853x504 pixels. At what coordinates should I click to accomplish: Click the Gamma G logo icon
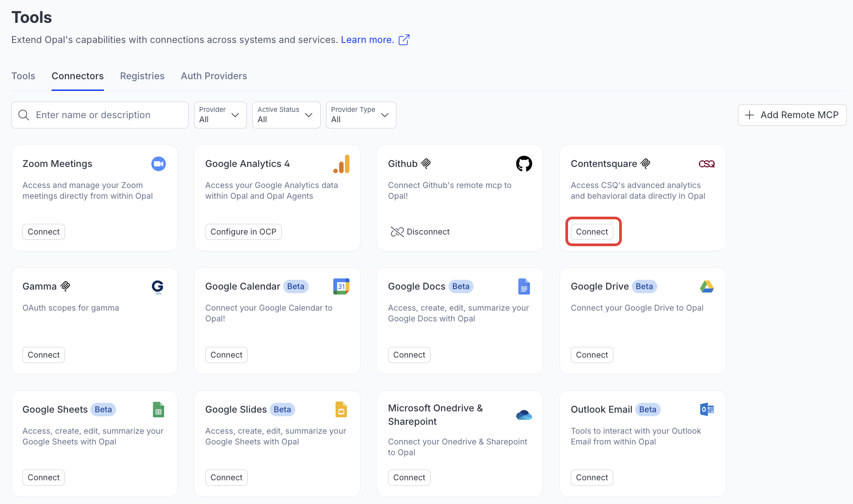click(158, 286)
